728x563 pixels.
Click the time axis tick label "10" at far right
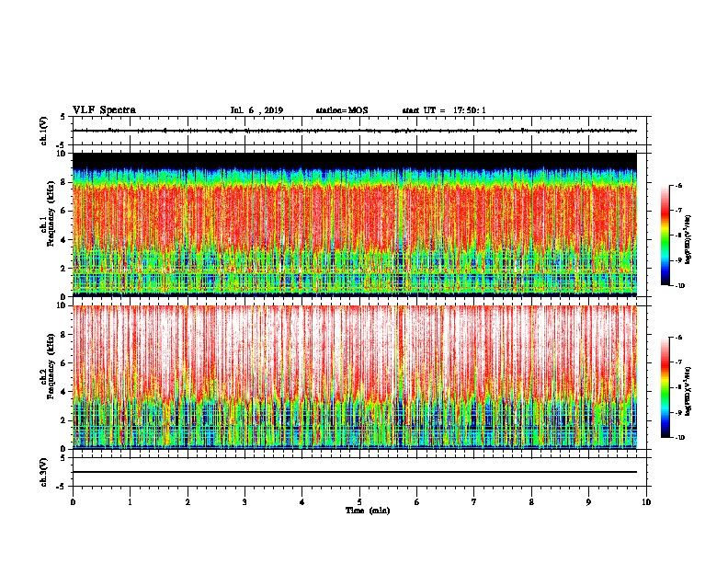(x=646, y=501)
